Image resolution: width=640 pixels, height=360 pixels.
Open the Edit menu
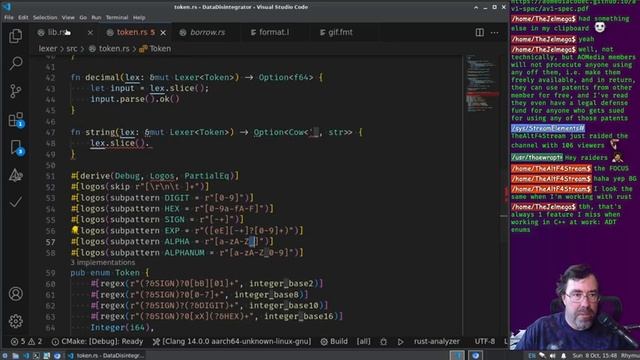23,18
